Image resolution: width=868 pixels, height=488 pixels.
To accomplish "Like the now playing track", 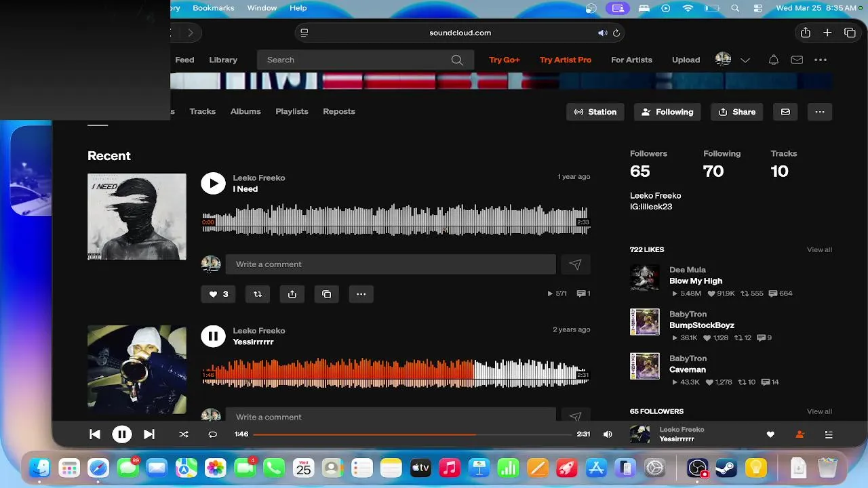I will coord(770,434).
